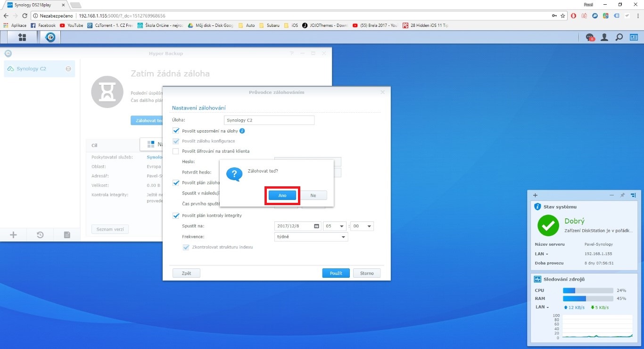The width and height of the screenshot is (644, 349).
Task: Toggle Povolit upozornění na úlohy checkbox
Action: 176,131
